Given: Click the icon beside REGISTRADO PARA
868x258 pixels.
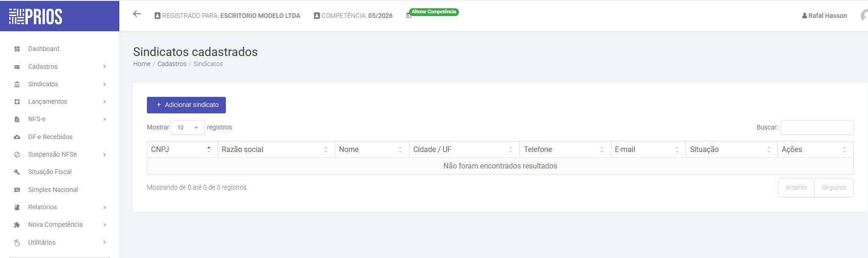Looking at the screenshot, I should 157,16.
